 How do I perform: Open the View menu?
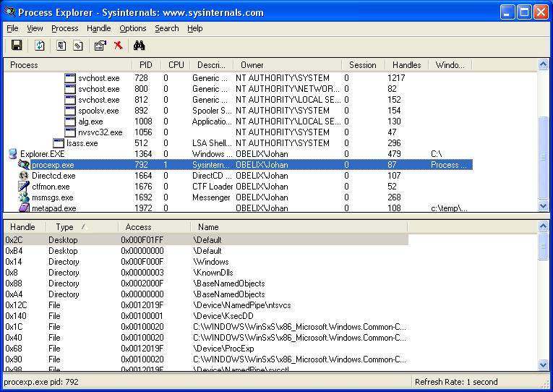pyautogui.click(x=35, y=28)
